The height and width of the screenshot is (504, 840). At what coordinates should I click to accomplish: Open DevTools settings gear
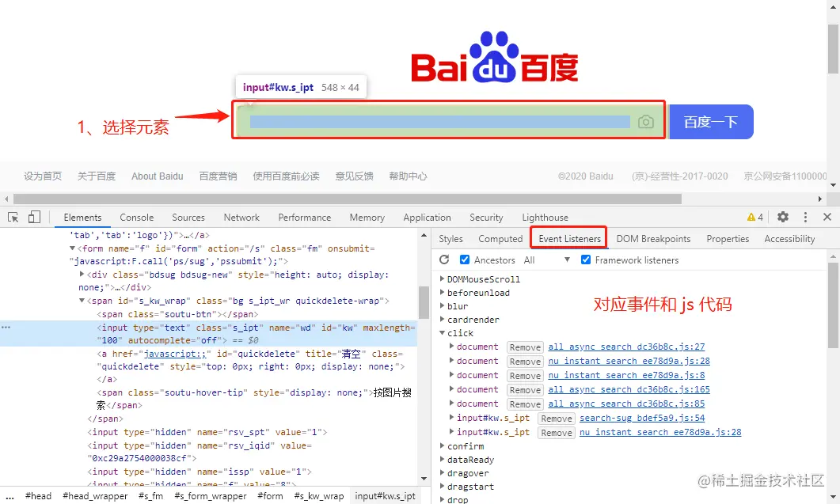(x=783, y=217)
